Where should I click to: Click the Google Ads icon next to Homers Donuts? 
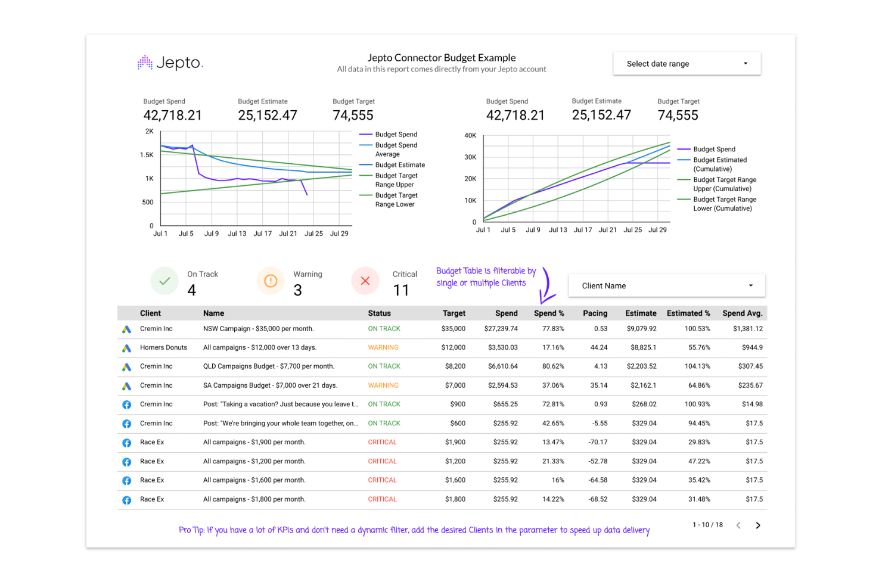click(x=127, y=347)
